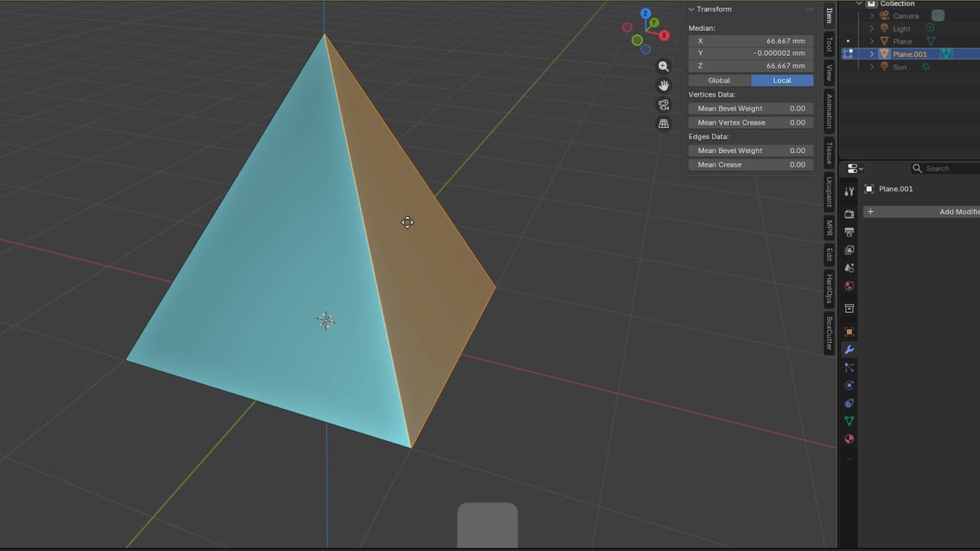Click the Sun light data icon in outliner
This screenshot has width=980, height=551.
coord(926,67)
